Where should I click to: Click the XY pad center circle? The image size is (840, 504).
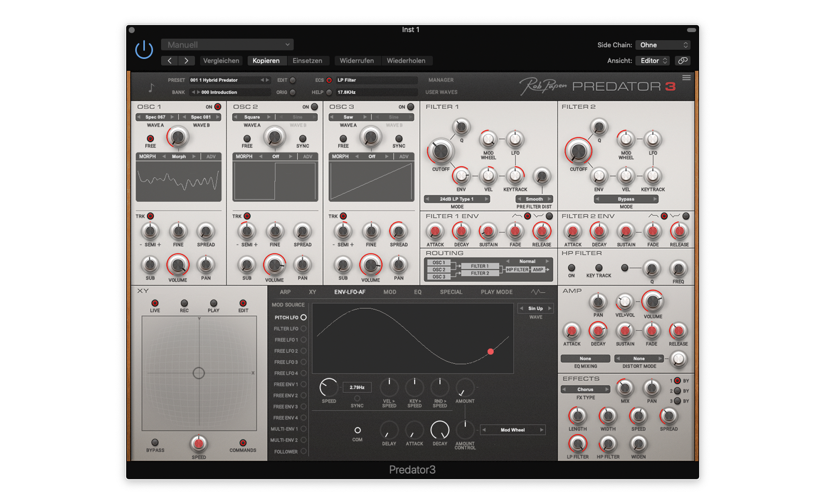[x=199, y=373]
